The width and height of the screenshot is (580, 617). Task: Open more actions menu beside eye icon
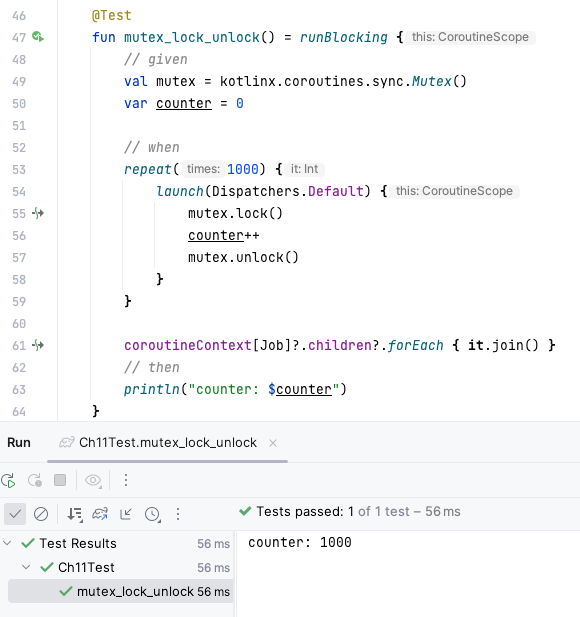click(126, 480)
